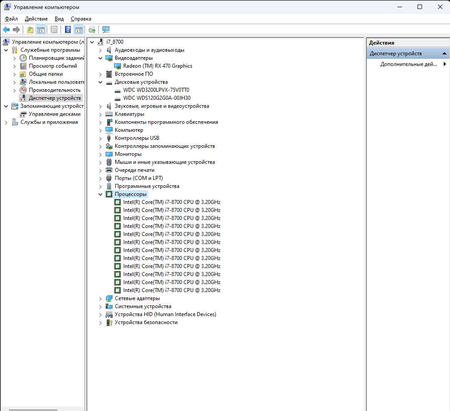Click the Forward arrow toolbar icon

click(16, 30)
